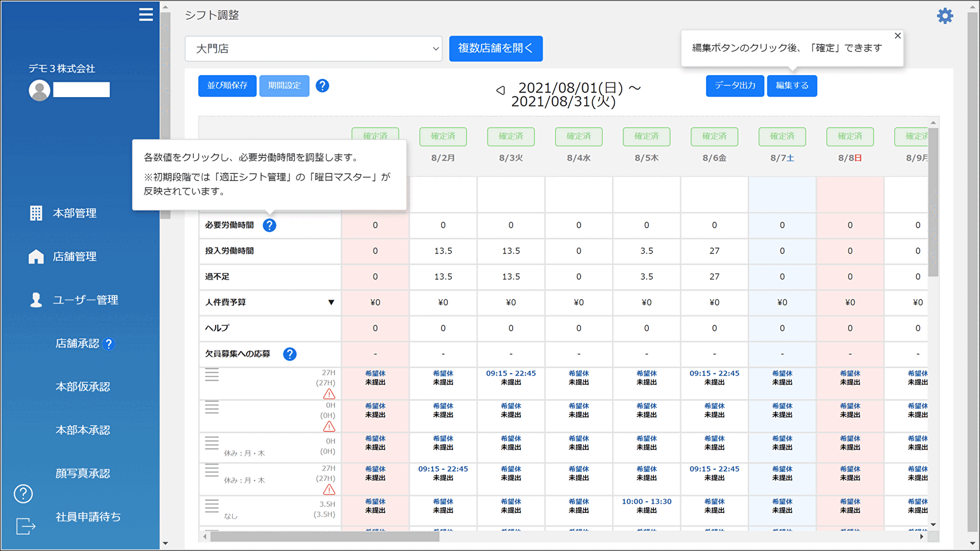980x551 pixels.
Task: Toggle 確定済 status for 8/2月
Action: coord(443,136)
